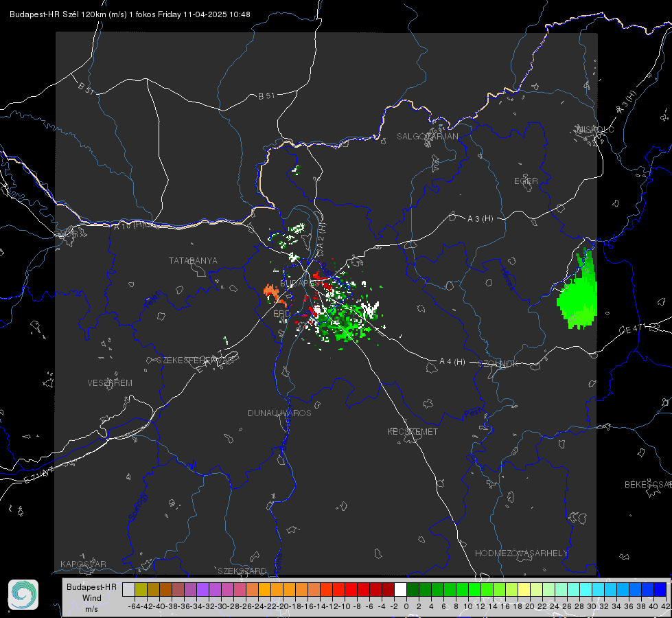Click the DUNAÚJVÁROS city label

[x=279, y=413]
